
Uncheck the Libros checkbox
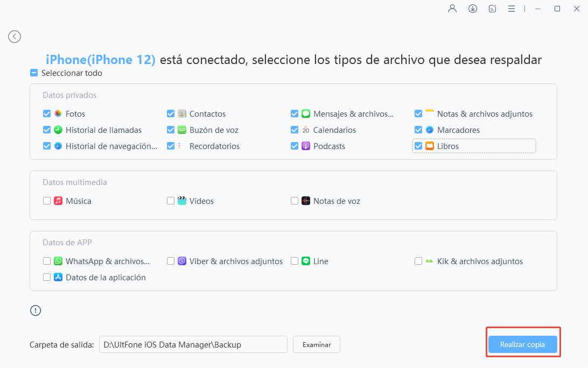tap(418, 146)
